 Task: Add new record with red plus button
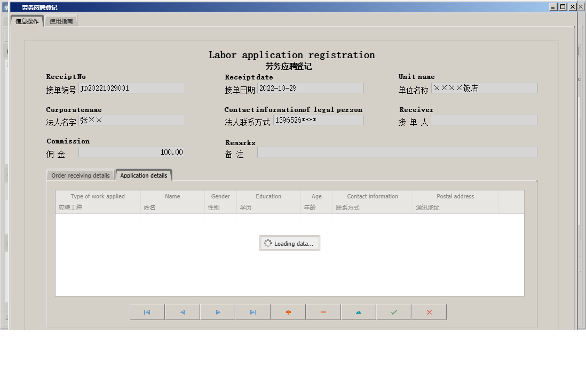coord(288,312)
